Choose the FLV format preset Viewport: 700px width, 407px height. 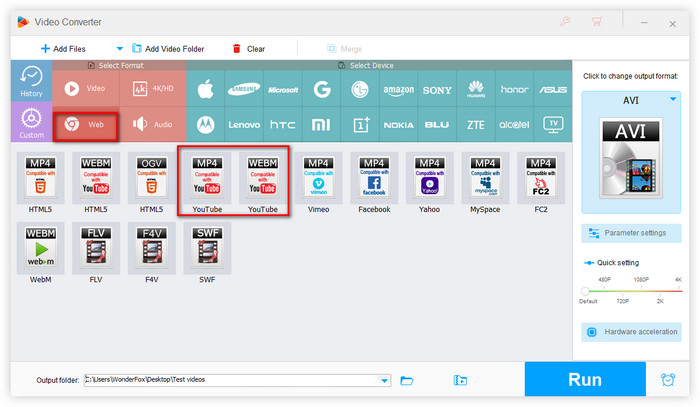pos(95,251)
